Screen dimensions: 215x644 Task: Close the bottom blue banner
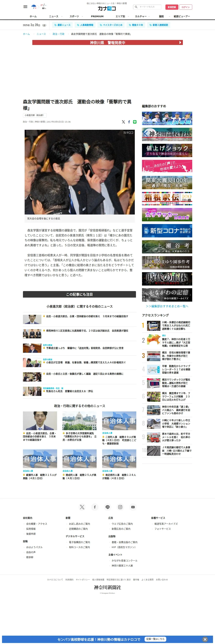pos(205,639)
